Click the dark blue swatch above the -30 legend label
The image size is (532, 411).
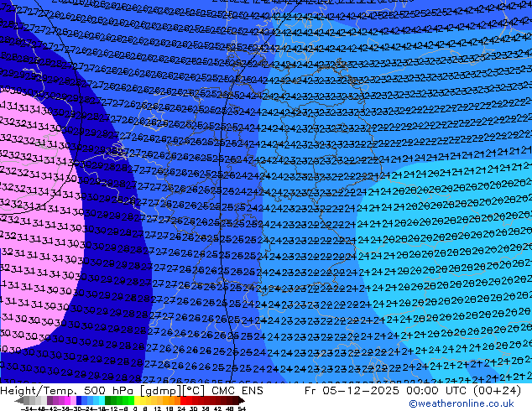pyautogui.click(x=79, y=401)
